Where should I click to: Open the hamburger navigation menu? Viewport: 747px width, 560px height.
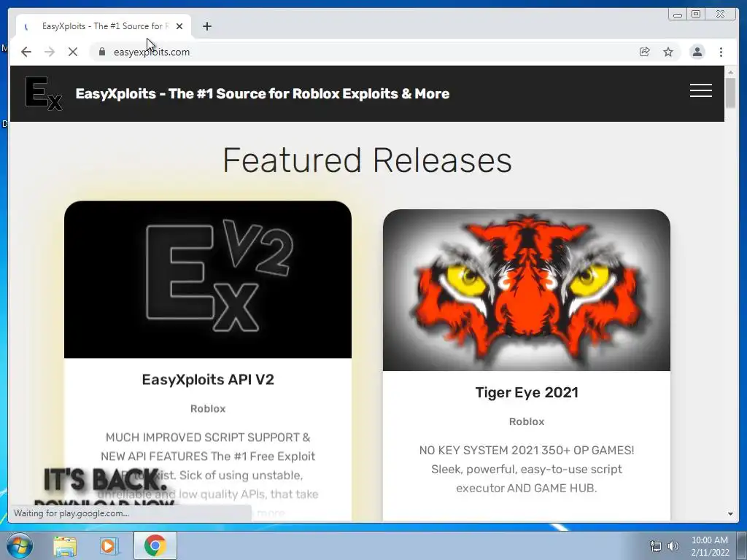[x=701, y=90]
